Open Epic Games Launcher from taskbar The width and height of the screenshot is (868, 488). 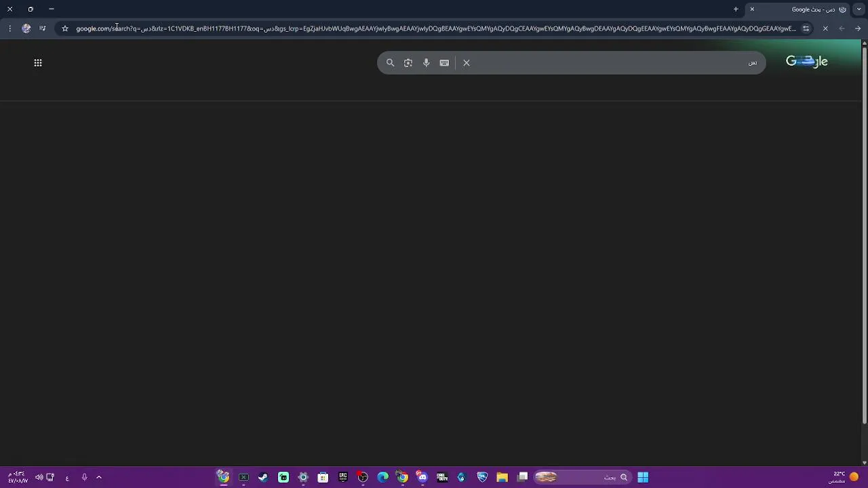pos(343,477)
